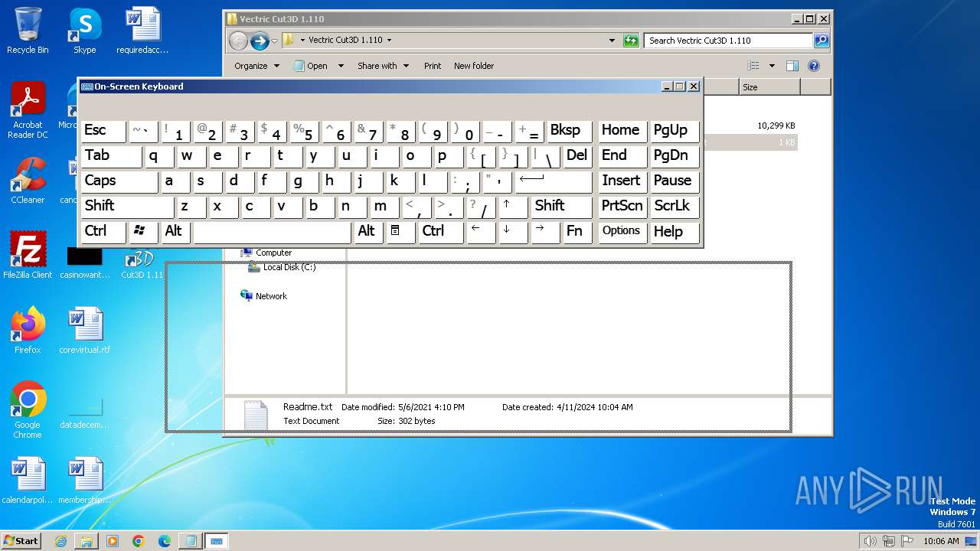Click the Size column header
Viewport: 980px width, 551px height.
tap(769, 87)
